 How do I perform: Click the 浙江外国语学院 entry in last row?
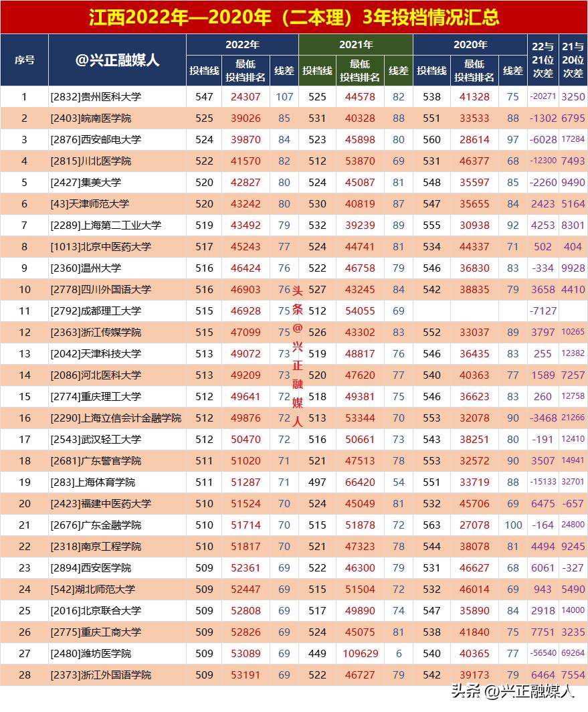click(x=96, y=675)
